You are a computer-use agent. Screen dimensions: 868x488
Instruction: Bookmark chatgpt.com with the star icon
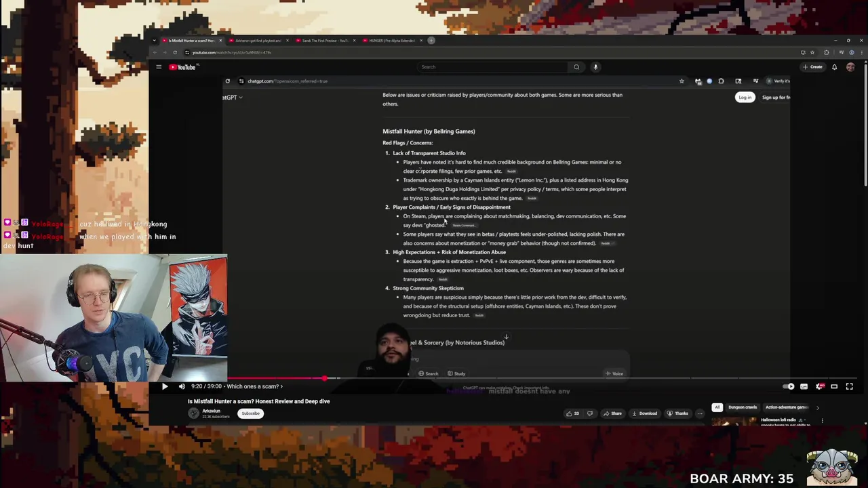(682, 81)
